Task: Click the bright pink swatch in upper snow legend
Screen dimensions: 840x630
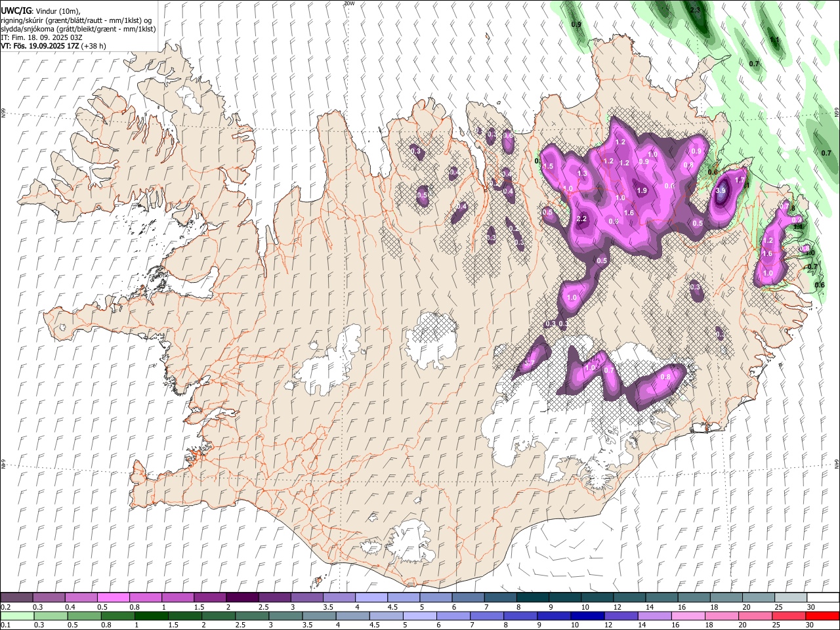Action: (112, 598)
